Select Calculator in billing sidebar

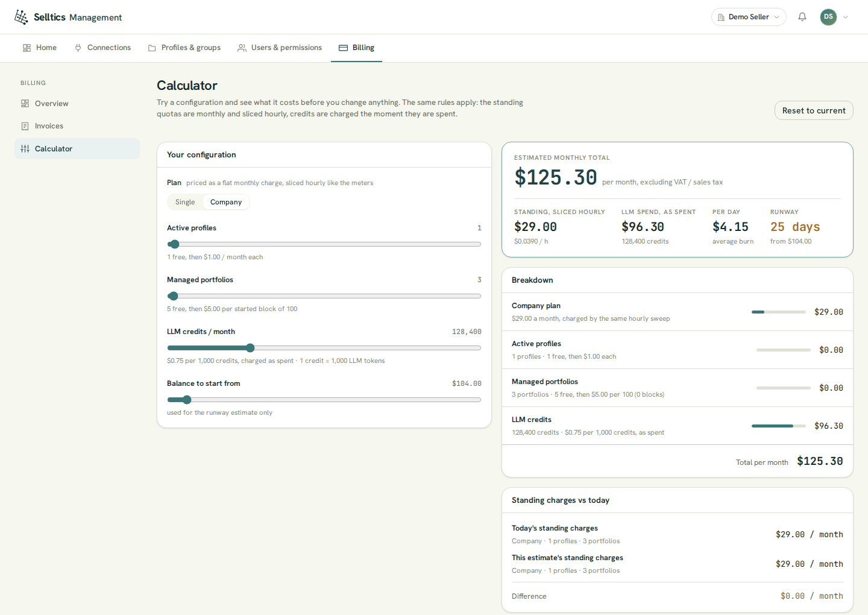pos(77,149)
